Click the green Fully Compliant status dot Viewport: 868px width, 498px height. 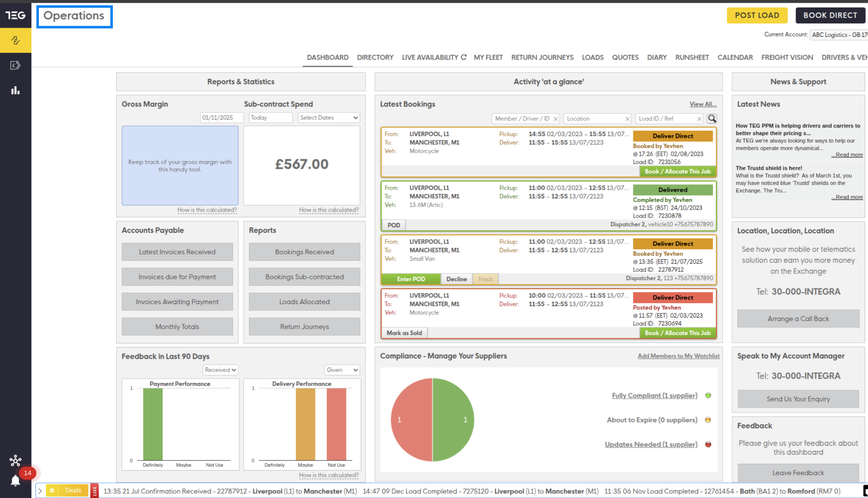(708, 395)
